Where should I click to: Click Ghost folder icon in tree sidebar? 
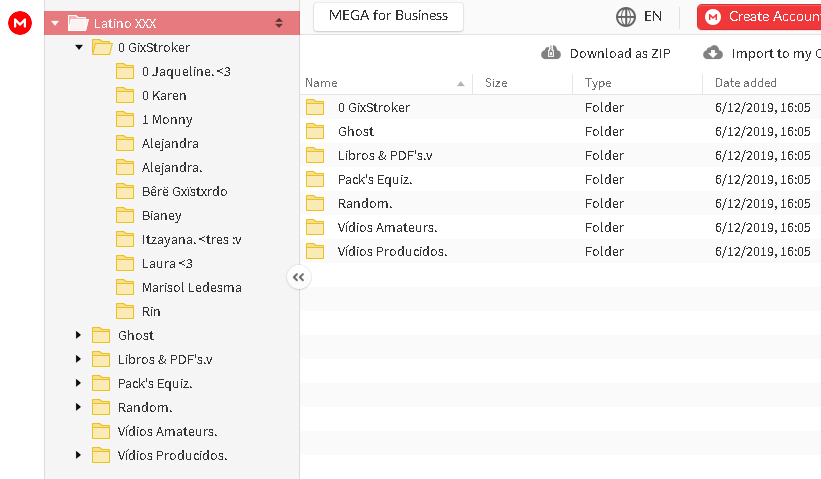click(101, 335)
